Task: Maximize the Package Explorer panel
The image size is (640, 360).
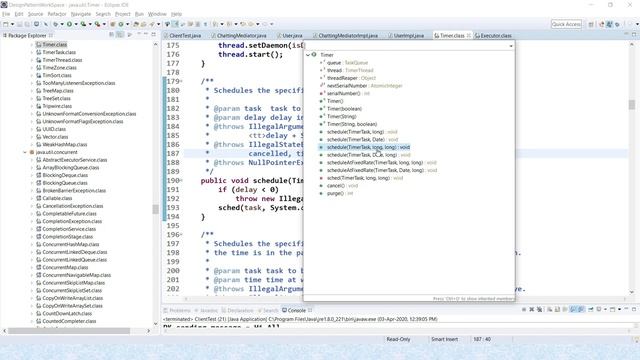Action: 153,35
